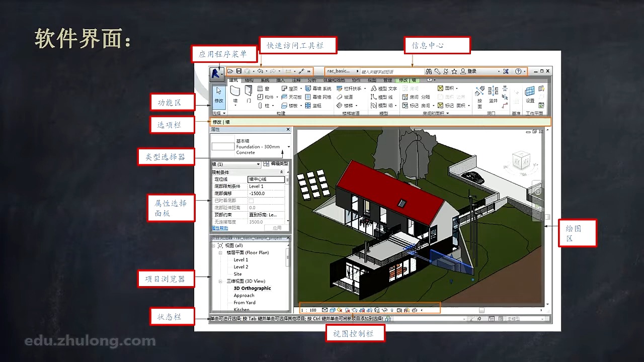Screen dimensions: 644x362
Task: Click the 底部偏移 value -1500.0
Action: (x=267, y=194)
